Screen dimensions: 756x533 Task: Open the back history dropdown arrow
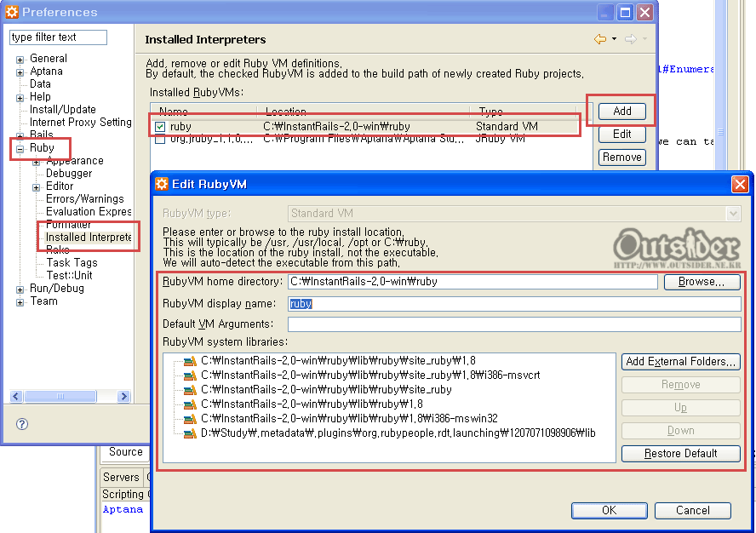[615, 39]
